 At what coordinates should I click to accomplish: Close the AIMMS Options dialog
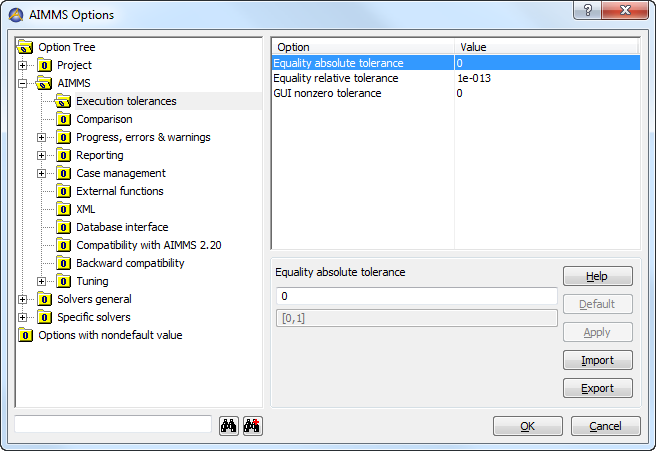tap(625, 10)
